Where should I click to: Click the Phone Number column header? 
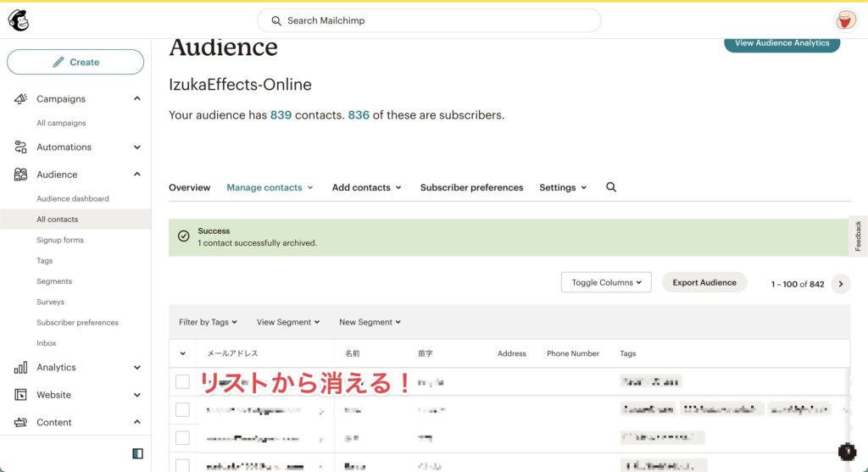pyautogui.click(x=573, y=353)
